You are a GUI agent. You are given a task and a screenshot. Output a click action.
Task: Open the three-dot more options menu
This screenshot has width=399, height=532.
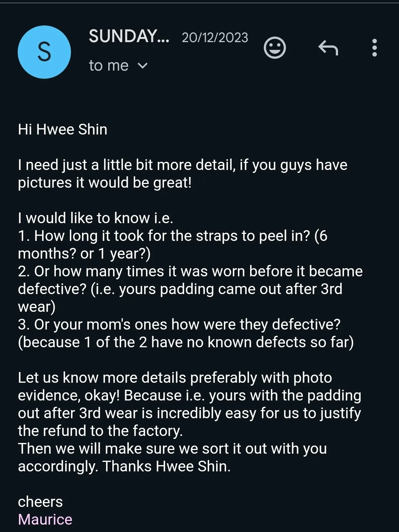[374, 48]
